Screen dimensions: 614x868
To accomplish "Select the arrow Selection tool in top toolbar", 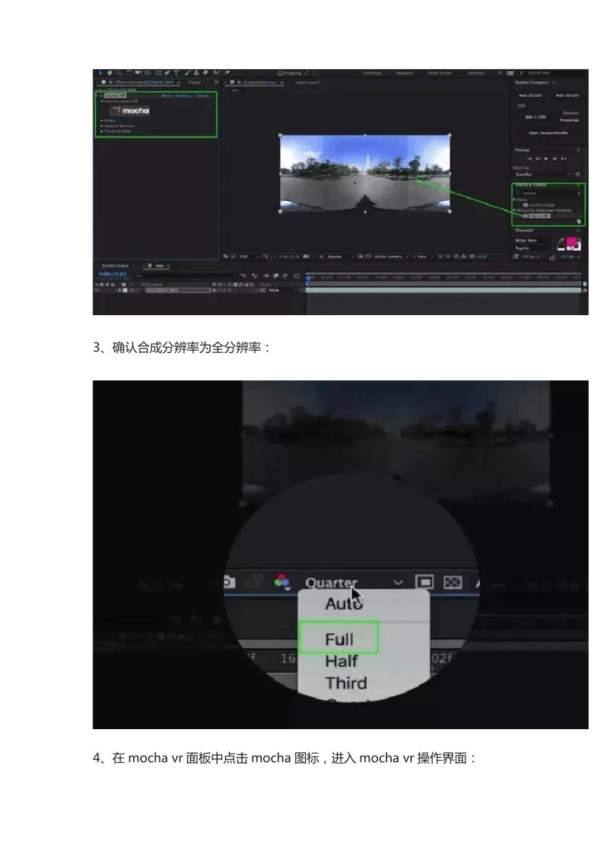I will coord(101,72).
